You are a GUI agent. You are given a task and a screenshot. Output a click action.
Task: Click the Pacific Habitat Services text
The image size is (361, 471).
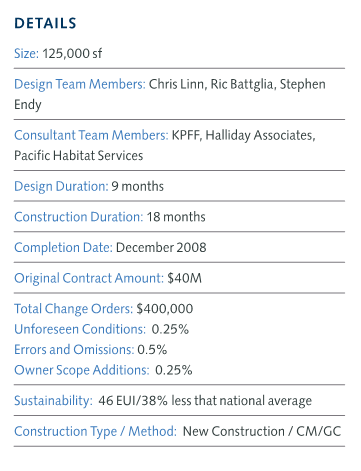click(79, 156)
